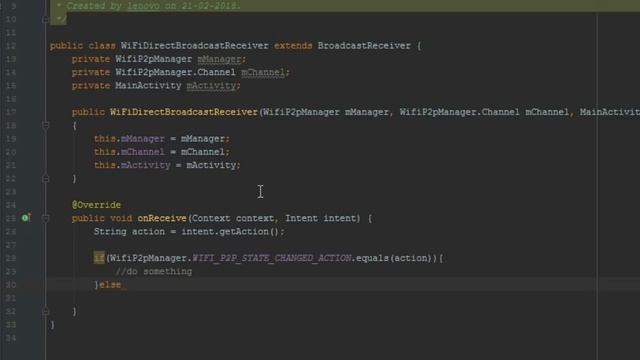640x360 pixels.
Task: Click String action variable declaration
Action: [129, 232]
